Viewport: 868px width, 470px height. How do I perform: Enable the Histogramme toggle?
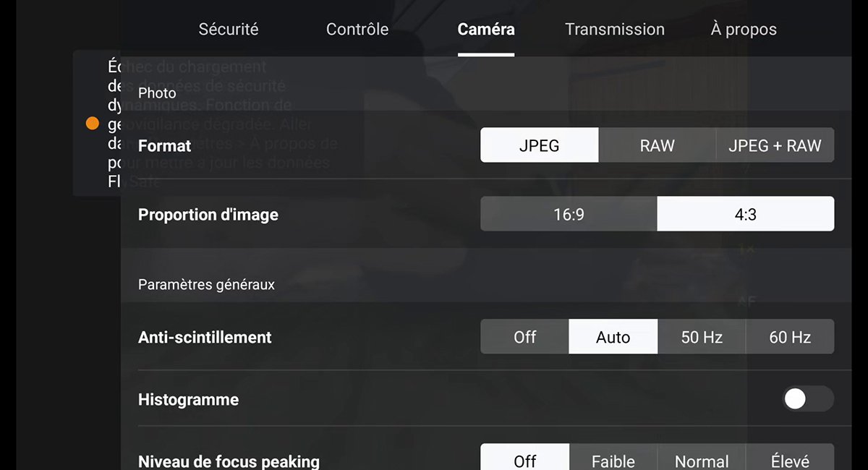808,399
